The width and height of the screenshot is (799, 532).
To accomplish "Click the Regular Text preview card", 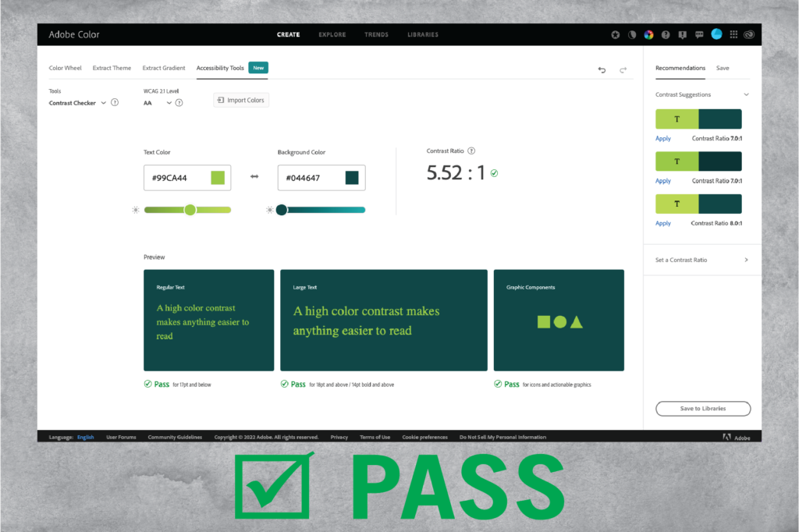I will tap(209, 320).
